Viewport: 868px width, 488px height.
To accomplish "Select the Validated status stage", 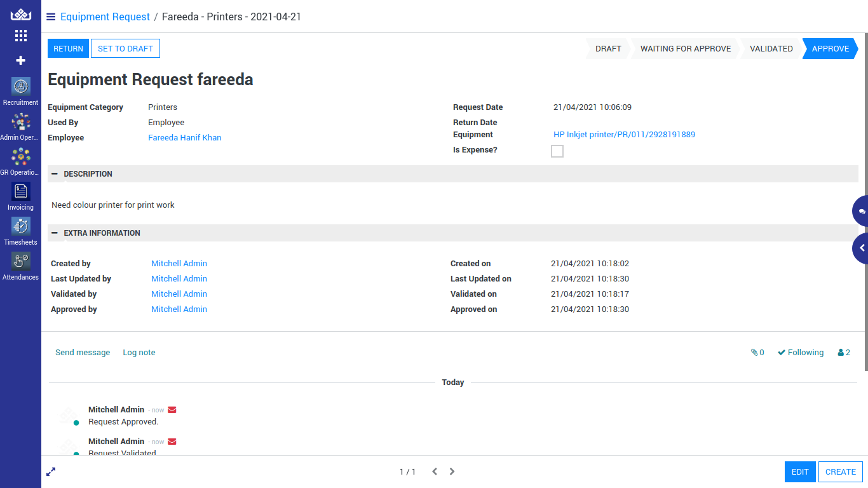I will click(x=771, y=49).
